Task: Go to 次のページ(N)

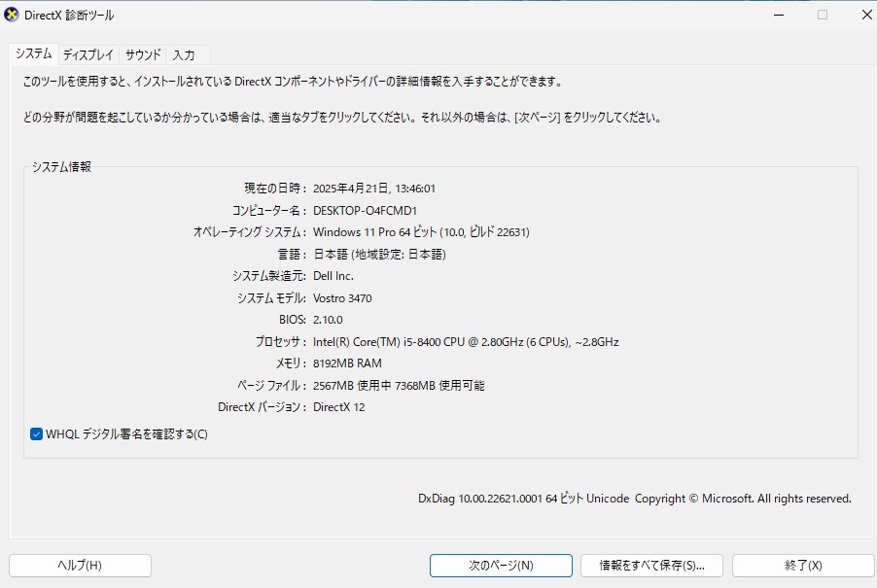Action: pyautogui.click(x=501, y=565)
